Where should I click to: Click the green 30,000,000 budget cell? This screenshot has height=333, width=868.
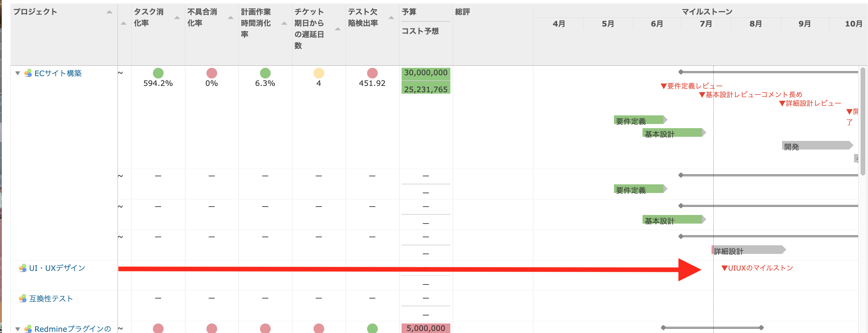tap(426, 73)
